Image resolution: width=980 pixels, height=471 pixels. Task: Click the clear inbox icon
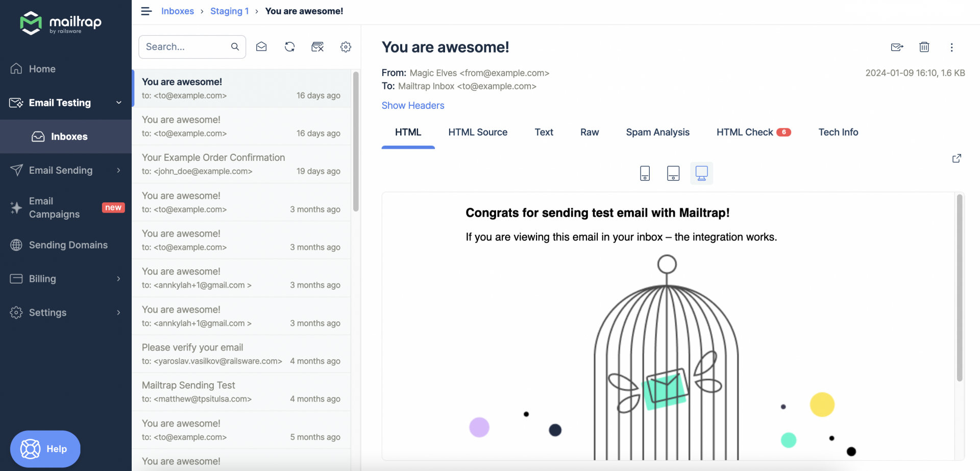coord(317,47)
